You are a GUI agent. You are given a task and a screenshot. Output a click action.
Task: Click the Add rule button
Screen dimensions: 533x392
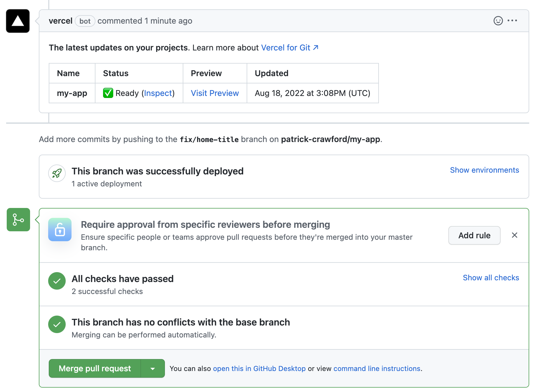pos(474,235)
